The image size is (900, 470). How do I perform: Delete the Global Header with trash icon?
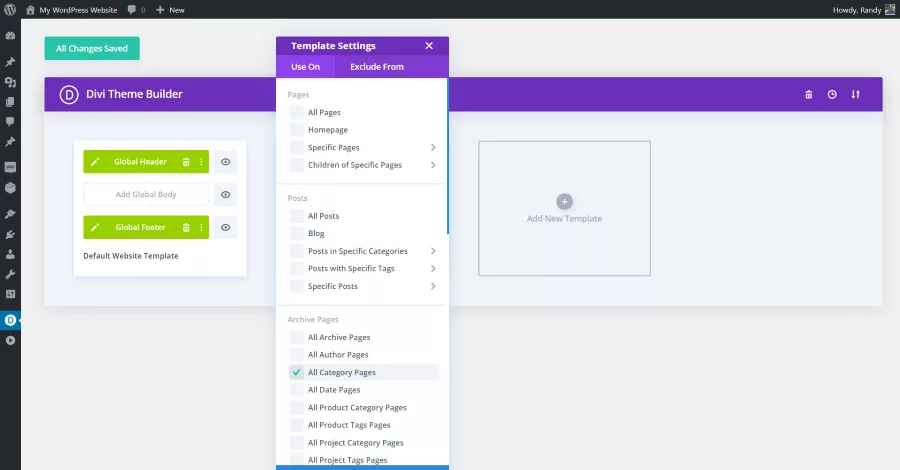click(x=186, y=162)
